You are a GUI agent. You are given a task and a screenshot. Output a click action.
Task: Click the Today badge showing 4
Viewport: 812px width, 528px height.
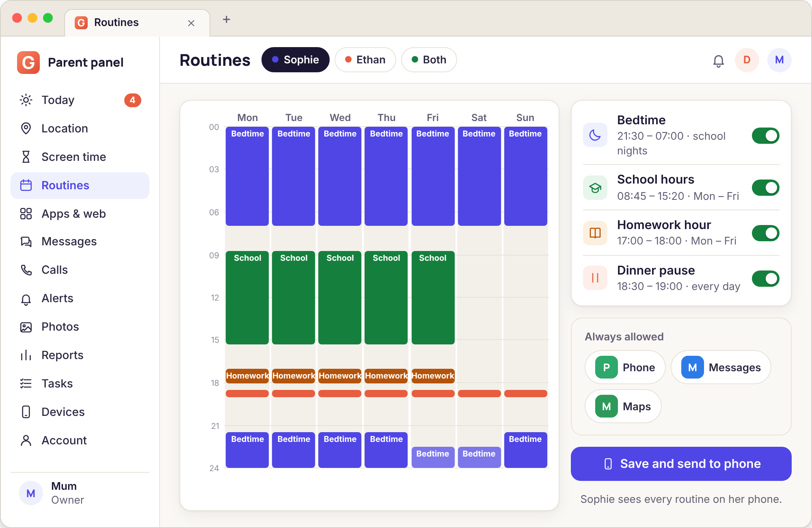pyautogui.click(x=133, y=100)
